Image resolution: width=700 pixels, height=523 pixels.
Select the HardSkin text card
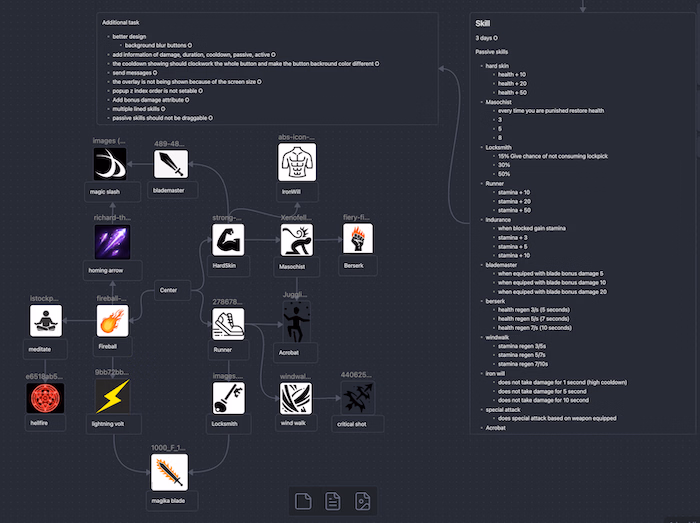click(228, 266)
